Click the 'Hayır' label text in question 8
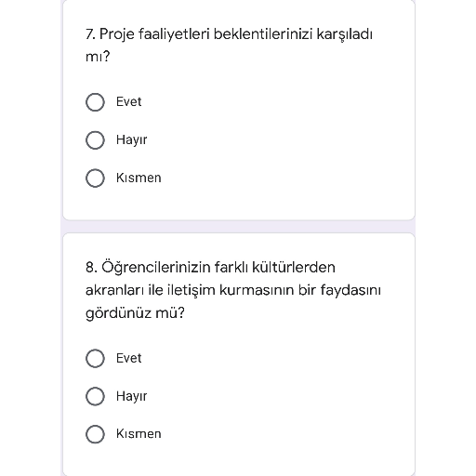Image resolution: width=476 pixels, height=476 pixels. point(131,396)
